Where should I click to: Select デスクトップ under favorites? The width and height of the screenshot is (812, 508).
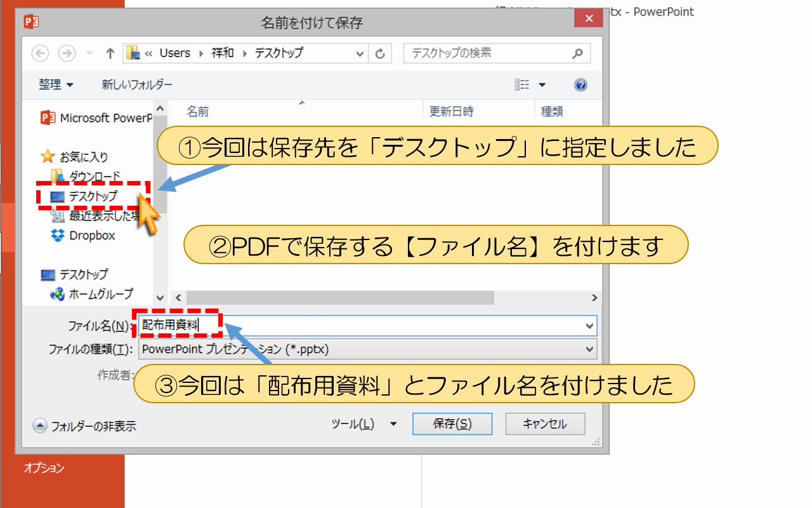pyautogui.click(x=85, y=196)
